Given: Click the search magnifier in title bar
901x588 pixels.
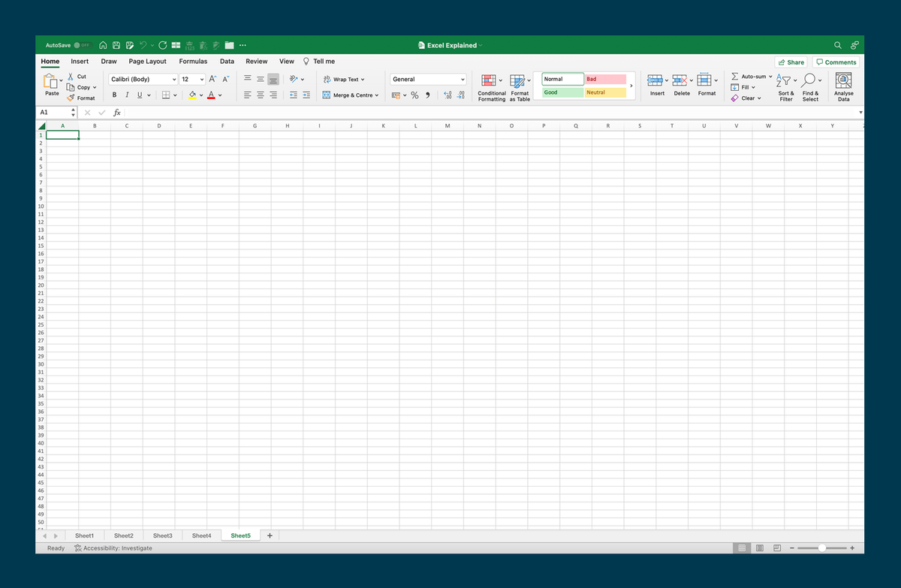Looking at the screenshot, I should [838, 45].
